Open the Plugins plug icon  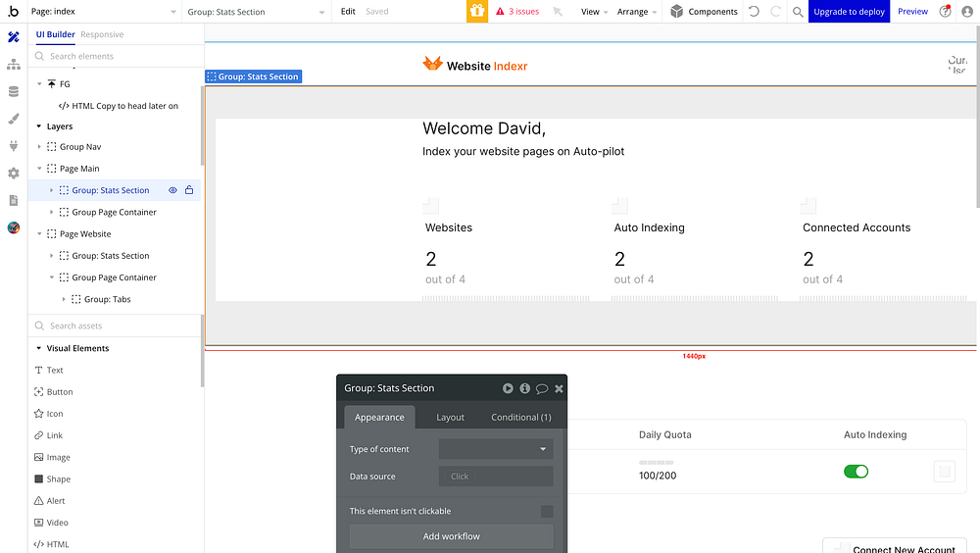(x=13, y=146)
